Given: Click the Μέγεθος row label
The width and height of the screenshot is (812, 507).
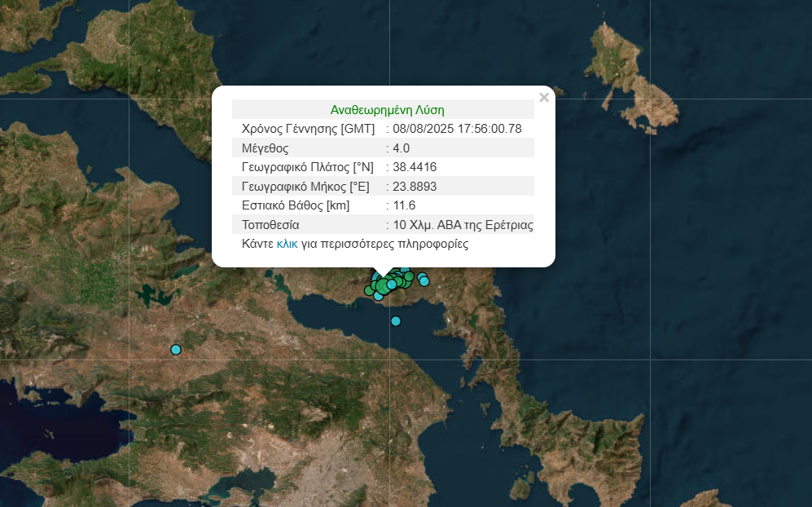Looking at the screenshot, I should [x=265, y=148].
